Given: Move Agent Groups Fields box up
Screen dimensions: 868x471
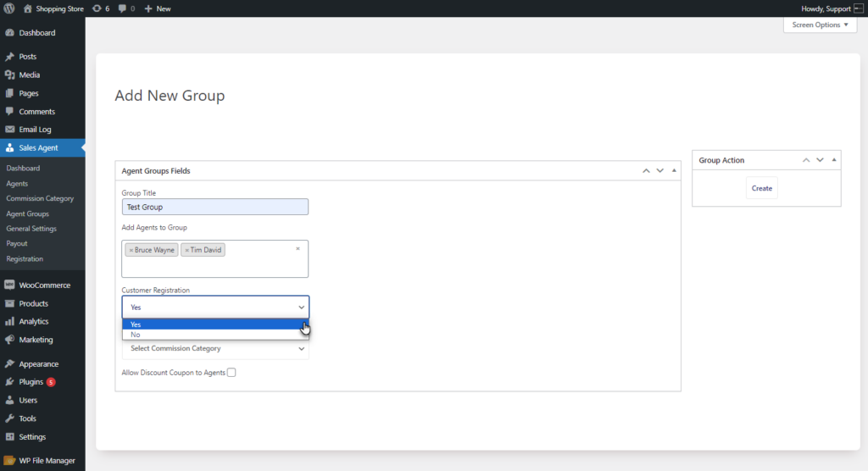Looking at the screenshot, I should [646, 170].
